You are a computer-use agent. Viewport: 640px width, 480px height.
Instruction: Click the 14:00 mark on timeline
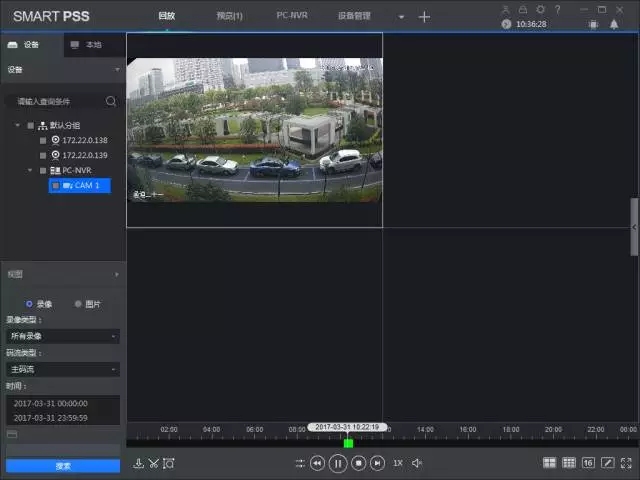[x=425, y=429]
